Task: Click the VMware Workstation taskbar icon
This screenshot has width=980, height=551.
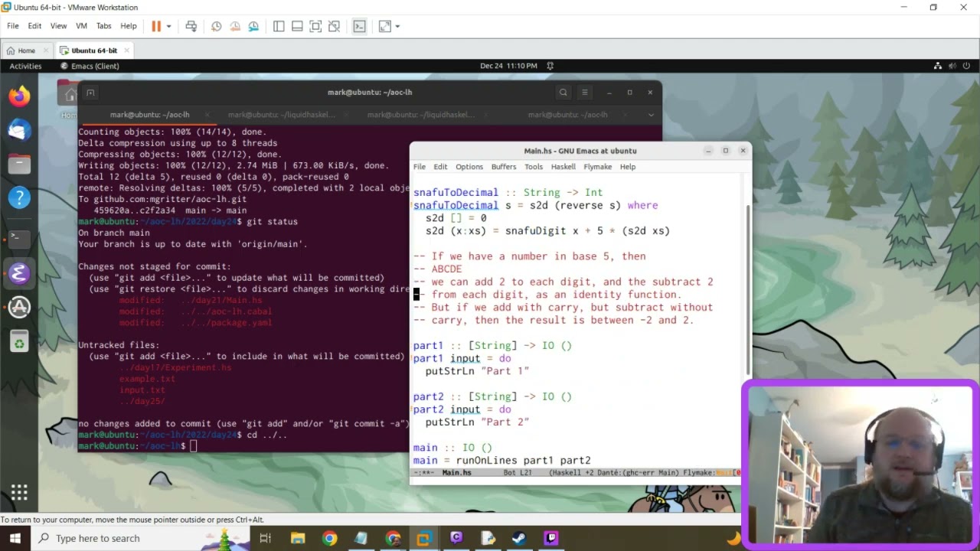Action: pyautogui.click(x=424, y=538)
